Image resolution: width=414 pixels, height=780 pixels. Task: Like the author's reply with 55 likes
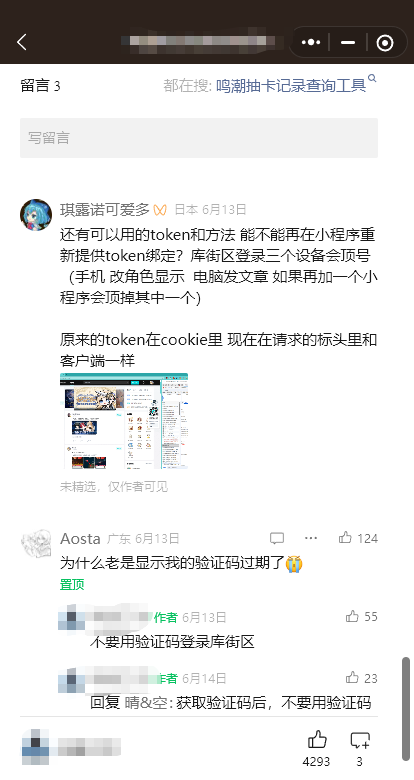[361, 616]
